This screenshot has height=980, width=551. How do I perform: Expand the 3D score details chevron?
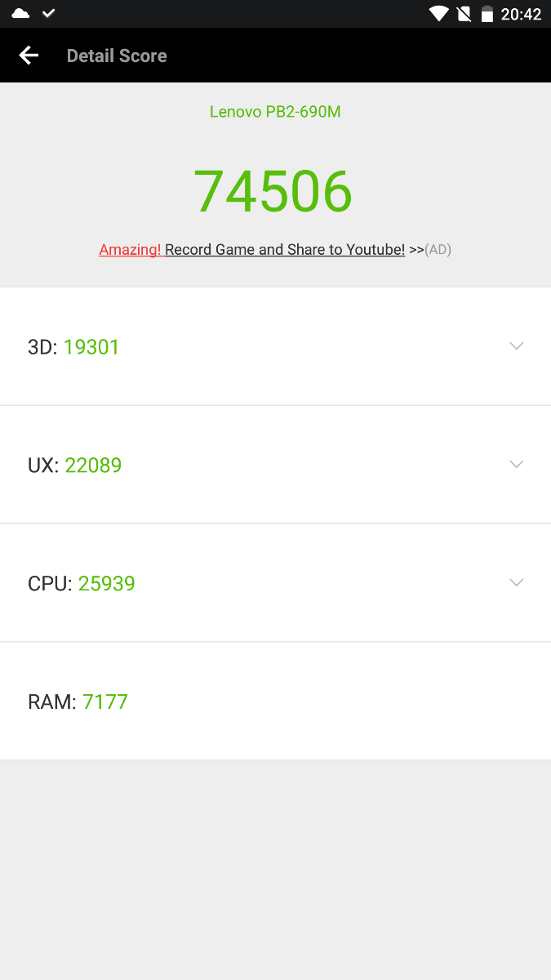click(x=516, y=346)
